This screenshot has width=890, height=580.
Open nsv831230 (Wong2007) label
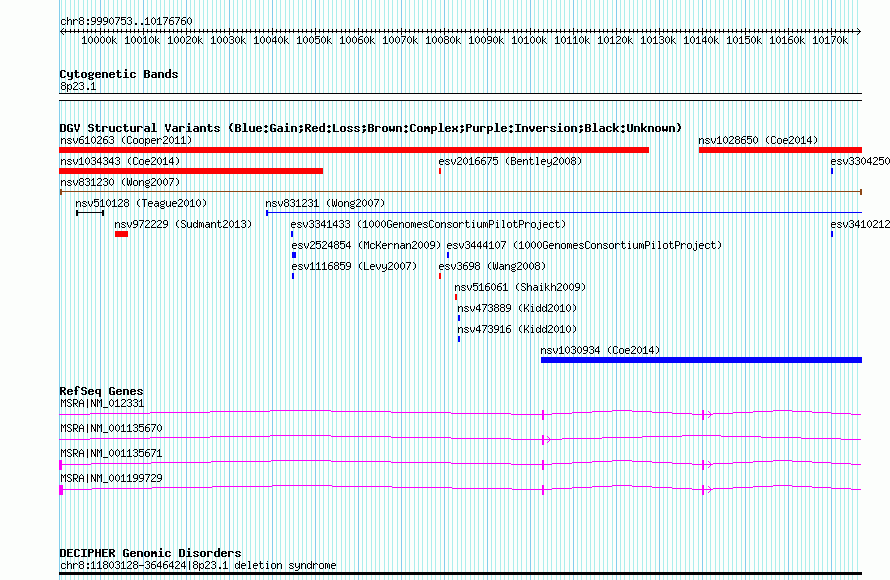[120, 182]
